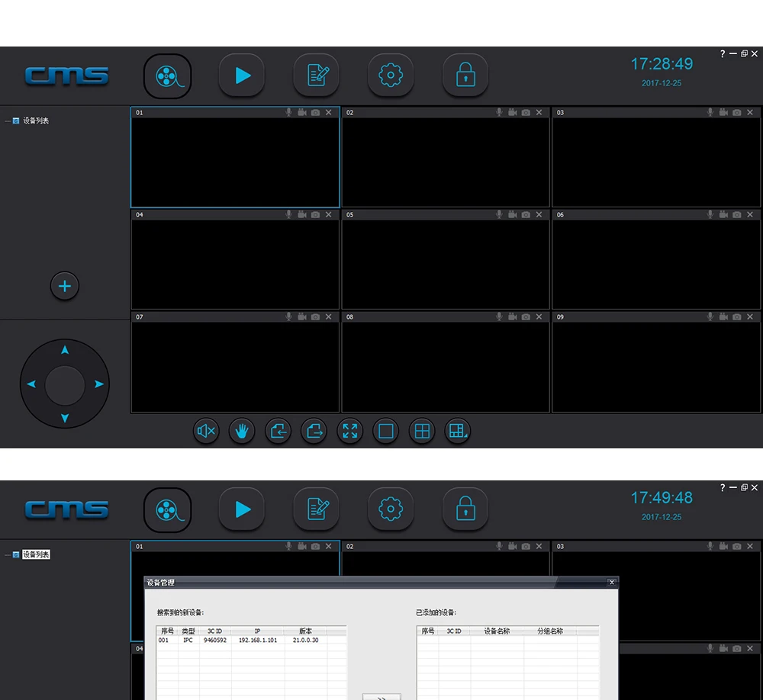Pan camera with PTZ left arrow
The width and height of the screenshot is (763, 700).
(x=31, y=384)
